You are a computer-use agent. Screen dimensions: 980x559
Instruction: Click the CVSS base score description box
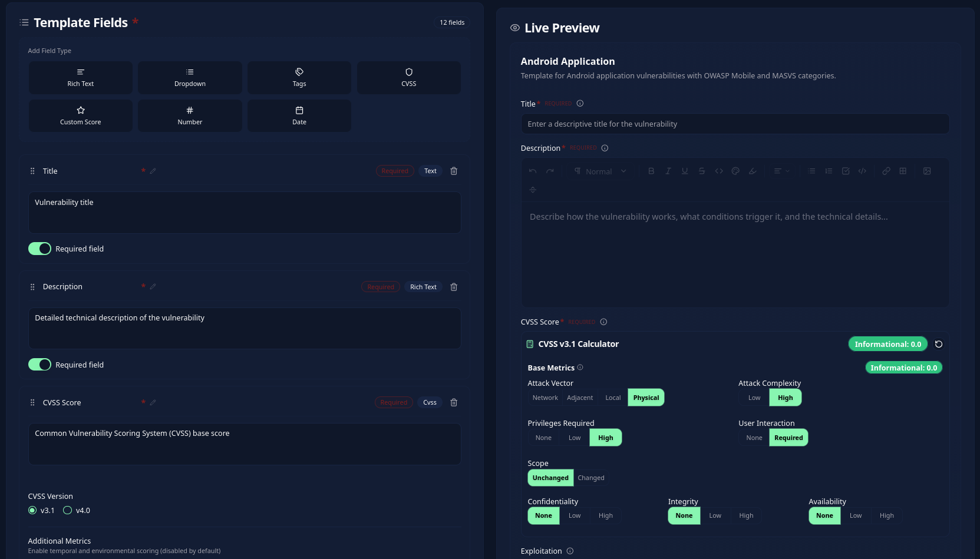[x=245, y=444]
